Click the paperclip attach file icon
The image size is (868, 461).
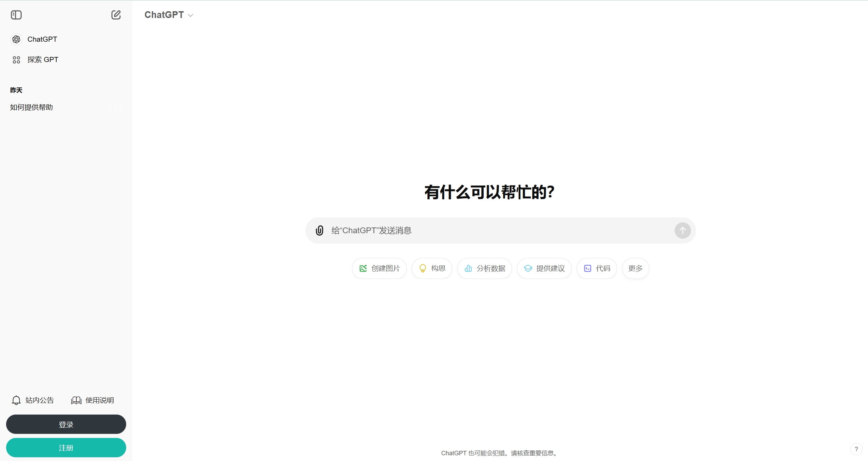click(x=320, y=230)
